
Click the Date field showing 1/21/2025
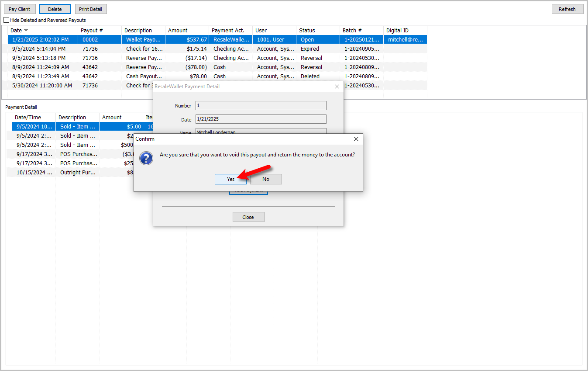click(x=261, y=119)
